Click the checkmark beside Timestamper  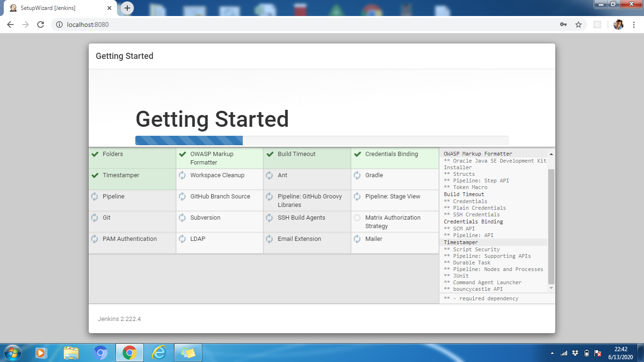pos(95,175)
